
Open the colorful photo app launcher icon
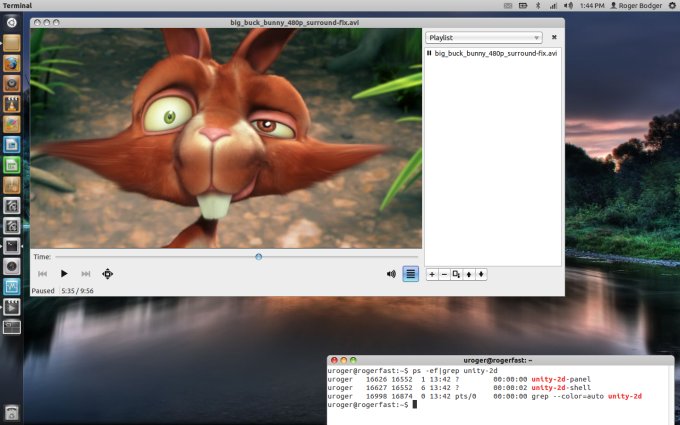[12, 124]
